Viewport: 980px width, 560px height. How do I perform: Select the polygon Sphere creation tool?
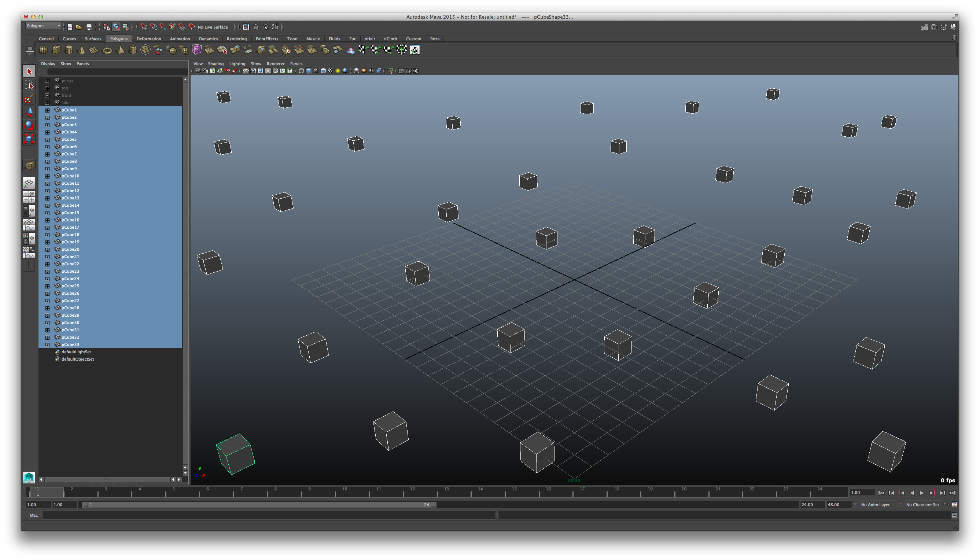pyautogui.click(x=44, y=50)
